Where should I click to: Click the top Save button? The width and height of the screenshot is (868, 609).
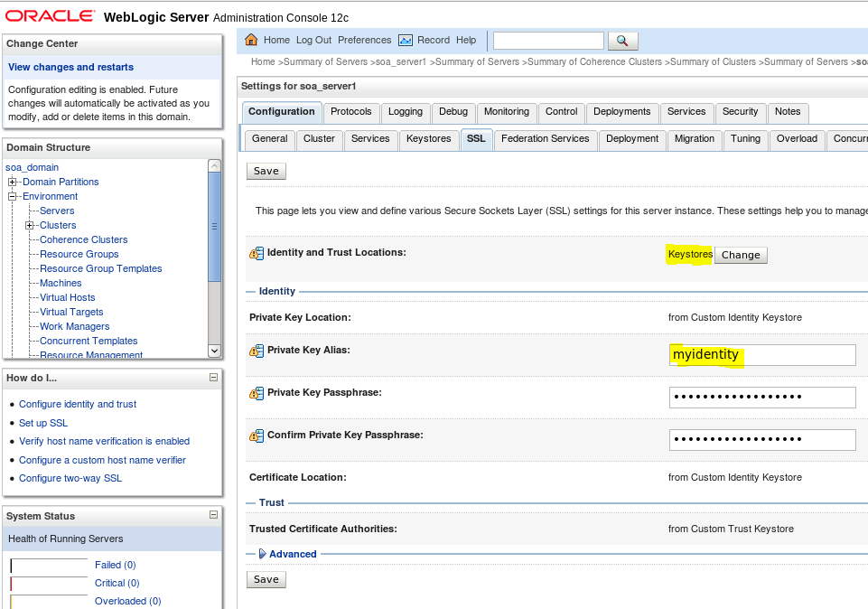pos(266,171)
